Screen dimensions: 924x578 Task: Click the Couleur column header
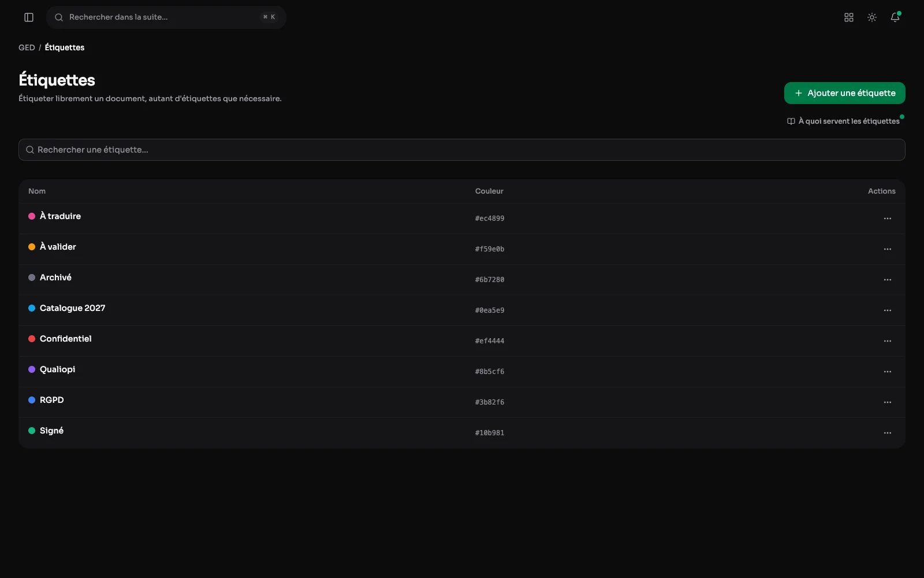pyautogui.click(x=489, y=191)
